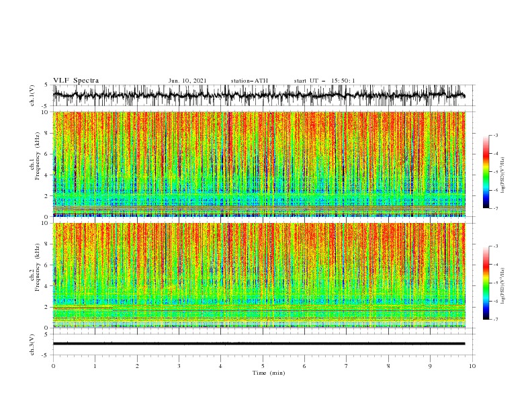This screenshot has height=411, width=532.
Task: Click the time axis tick label "1"
Action: [95, 366]
